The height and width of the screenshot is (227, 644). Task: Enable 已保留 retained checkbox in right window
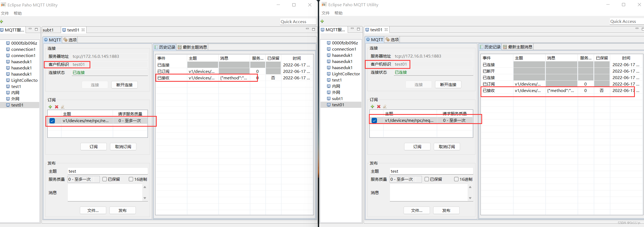[427, 179]
